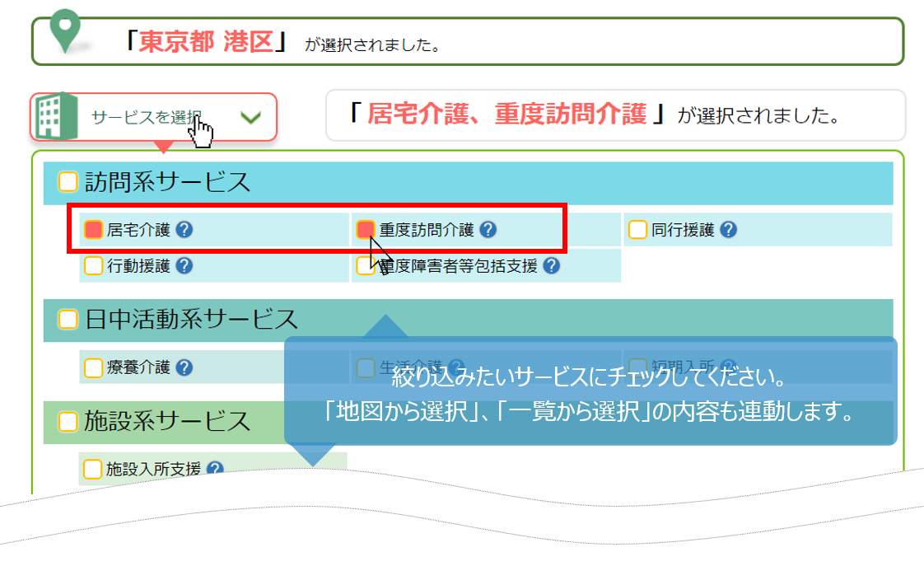
Task: Uncheck the 重度訪問介護 checkbox
Action: point(366,229)
